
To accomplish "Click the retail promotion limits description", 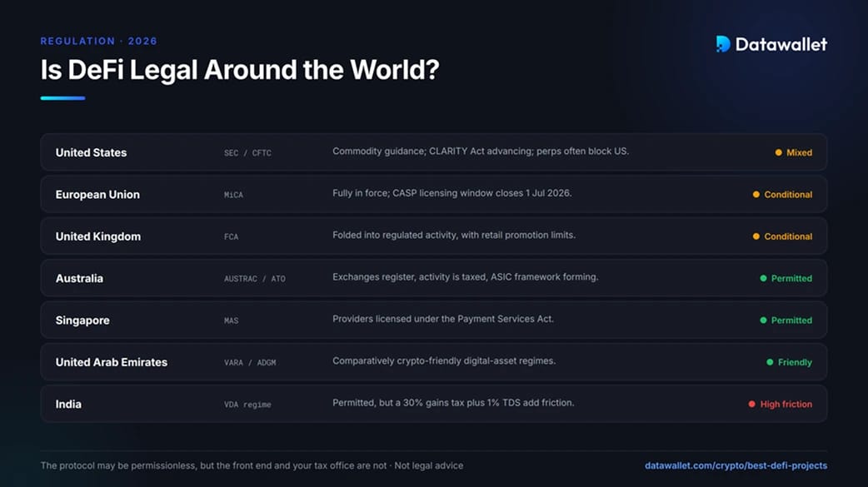I will pos(454,236).
